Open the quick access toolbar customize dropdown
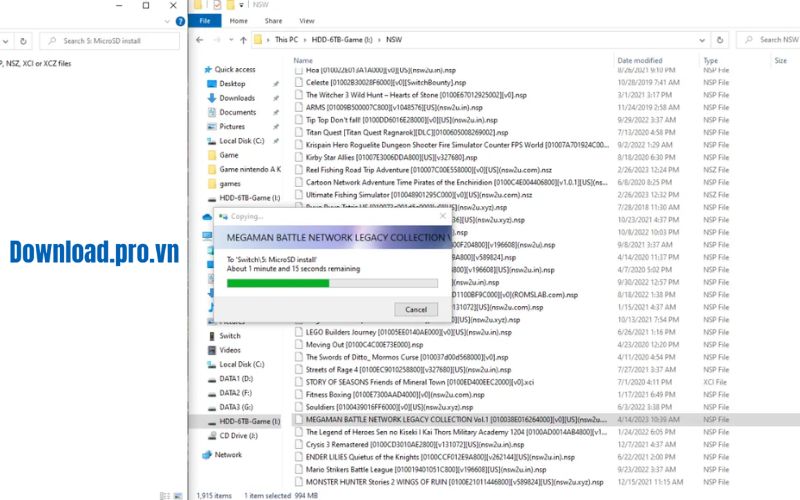The height and width of the screenshot is (500, 800). coord(241,5)
